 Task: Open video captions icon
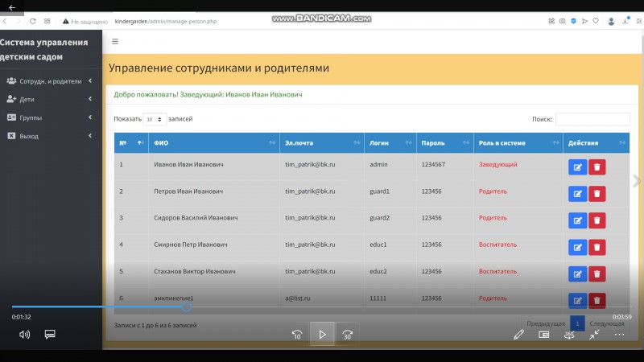click(x=50, y=335)
